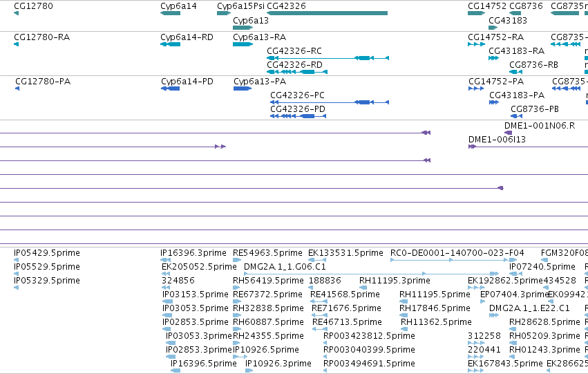Click EST RH24355.5prime
Screen dimensions: 588x374
(268, 336)
